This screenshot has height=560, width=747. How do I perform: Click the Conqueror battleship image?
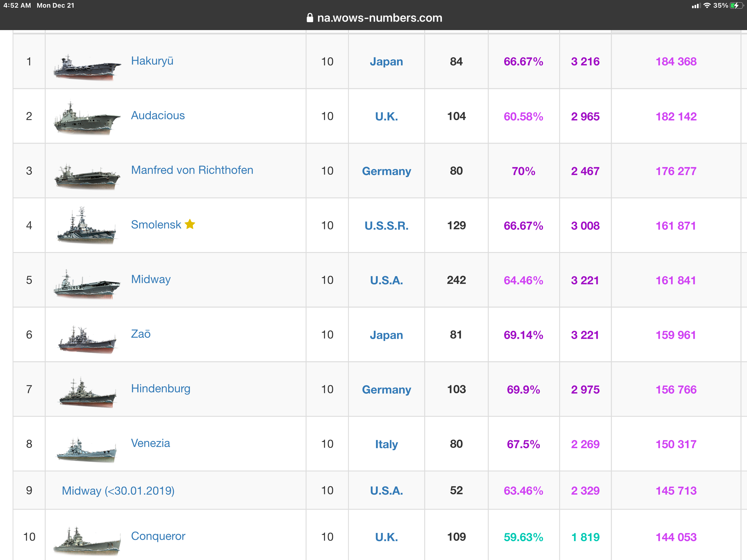pos(87,540)
